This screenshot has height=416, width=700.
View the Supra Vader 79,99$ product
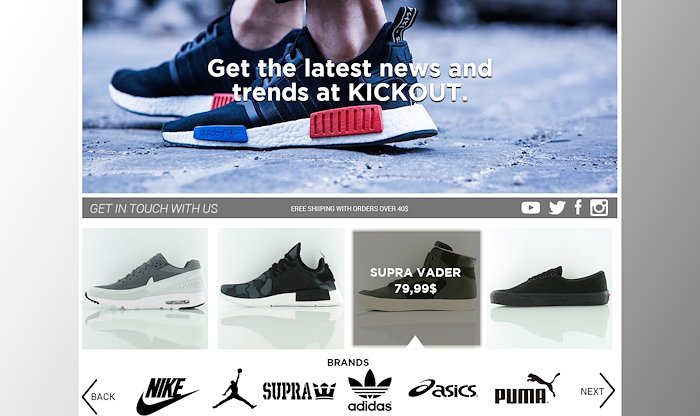coord(417,288)
